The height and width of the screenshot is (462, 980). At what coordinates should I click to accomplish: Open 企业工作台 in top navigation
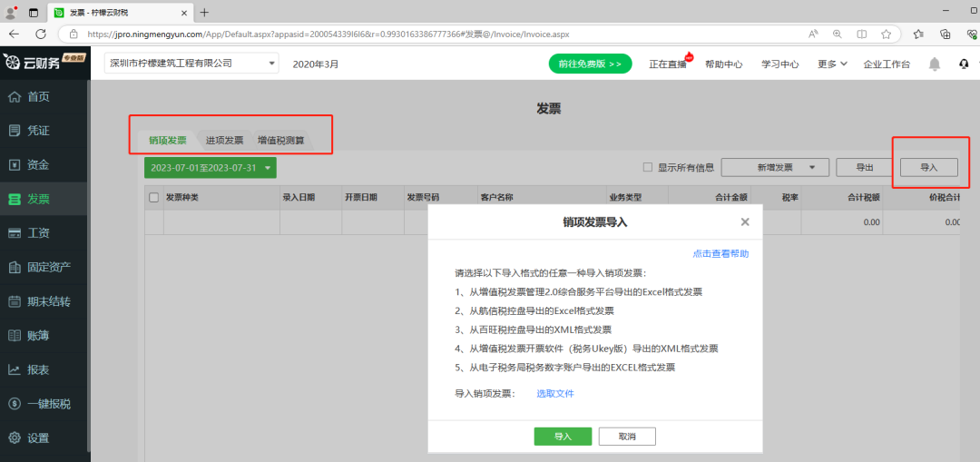pyautogui.click(x=887, y=64)
